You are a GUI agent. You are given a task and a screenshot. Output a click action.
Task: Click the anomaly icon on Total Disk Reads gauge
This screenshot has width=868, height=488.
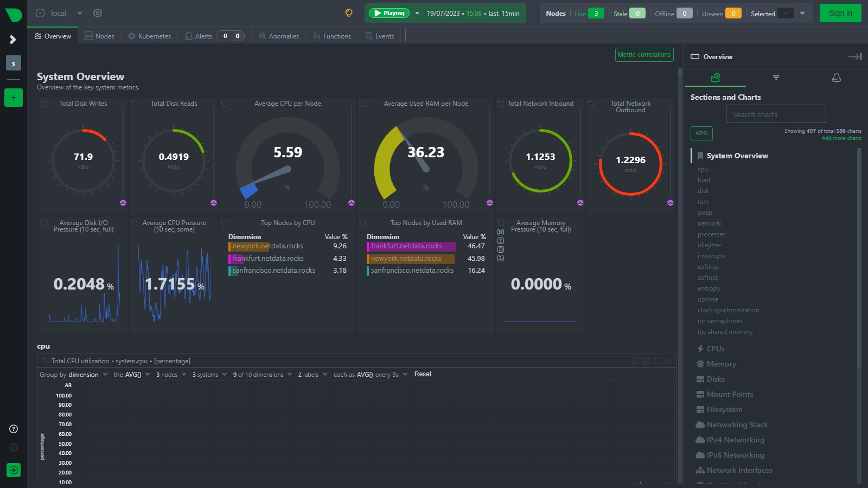[214, 203]
